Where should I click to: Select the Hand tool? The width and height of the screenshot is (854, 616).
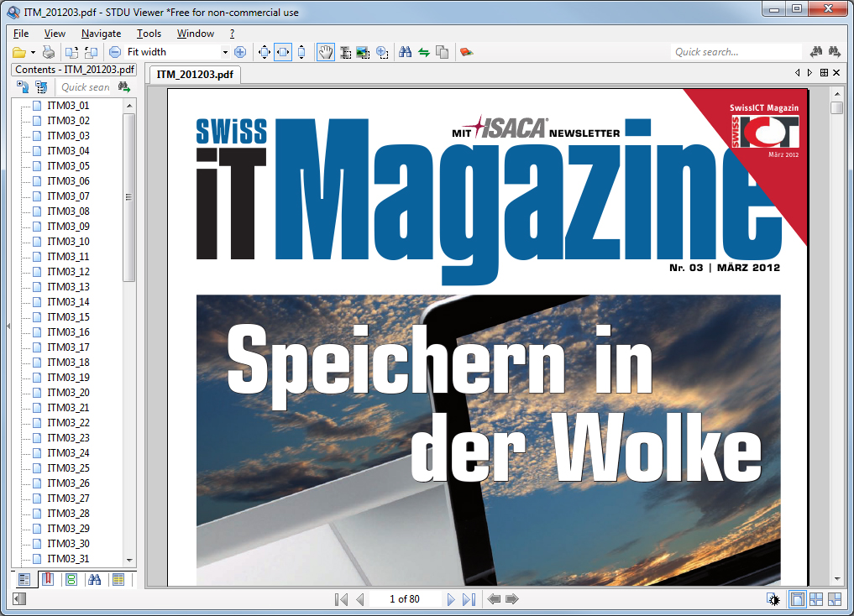point(326,52)
